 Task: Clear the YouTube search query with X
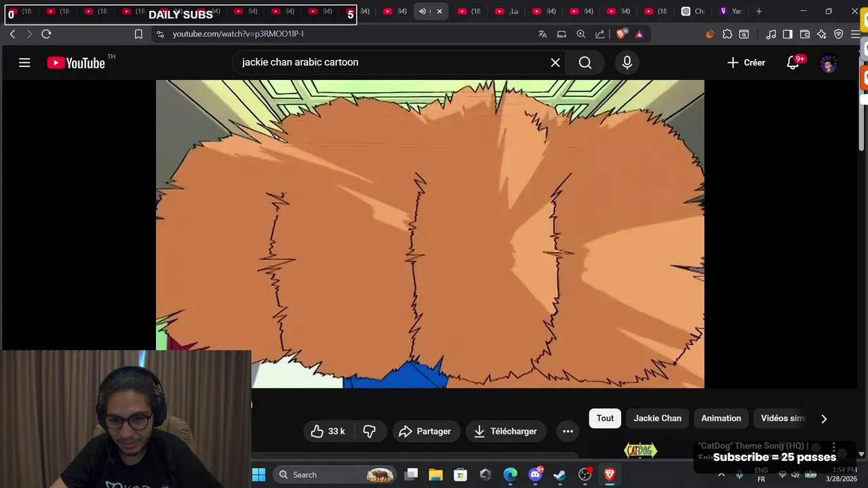coord(555,62)
